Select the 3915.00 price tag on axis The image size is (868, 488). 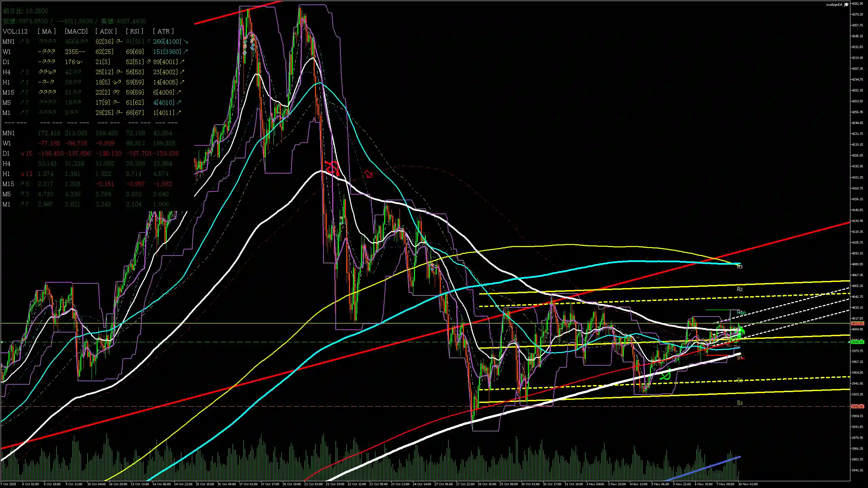pyautogui.click(x=857, y=406)
